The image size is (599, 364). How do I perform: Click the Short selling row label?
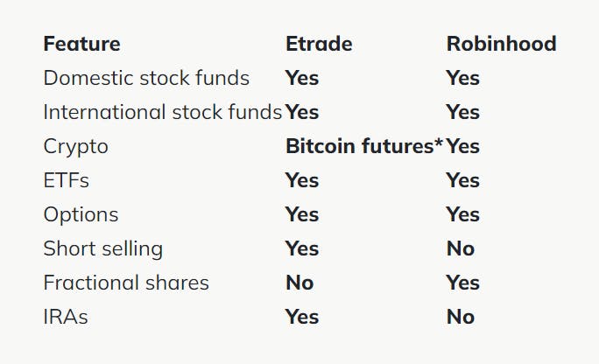[x=103, y=248]
